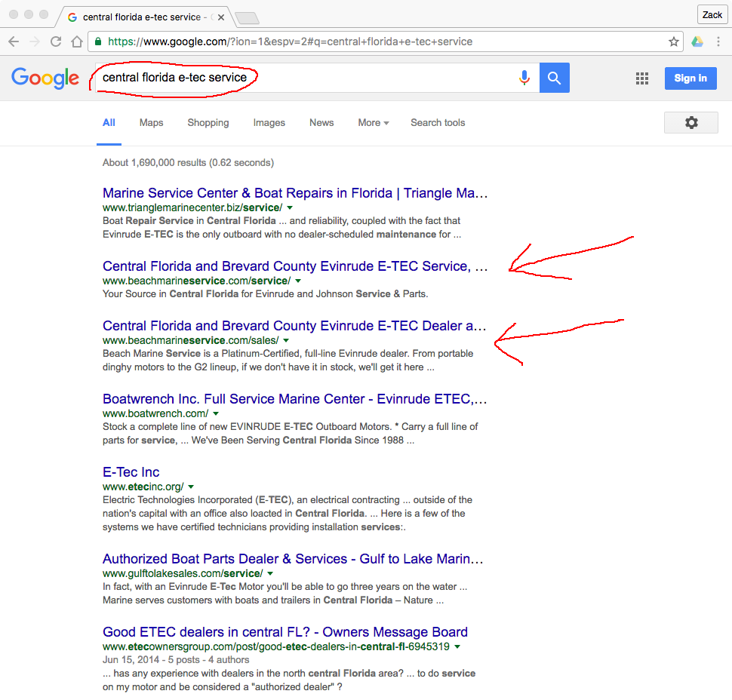Viewport: 732px width, 700px height.
Task: Click the browser address bar URL
Action: pos(290,41)
